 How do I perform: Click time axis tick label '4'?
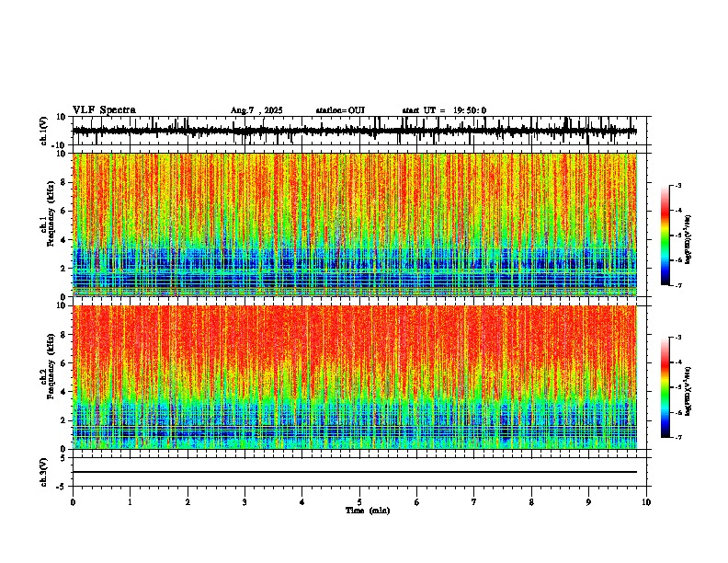[302, 502]
